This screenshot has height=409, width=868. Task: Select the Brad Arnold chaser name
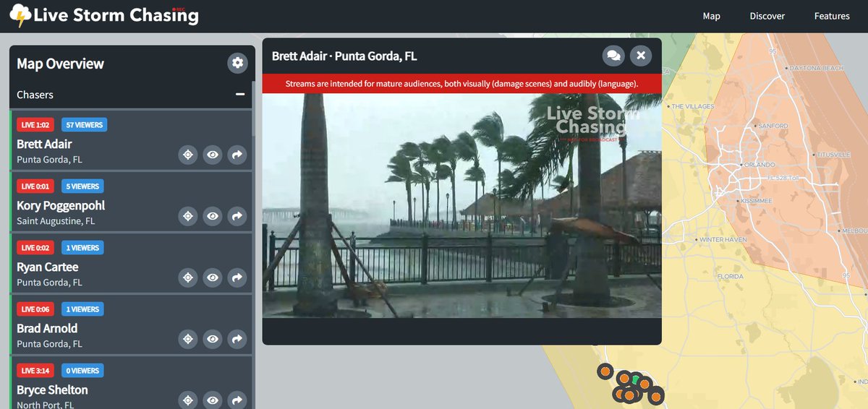click(47, 328)
